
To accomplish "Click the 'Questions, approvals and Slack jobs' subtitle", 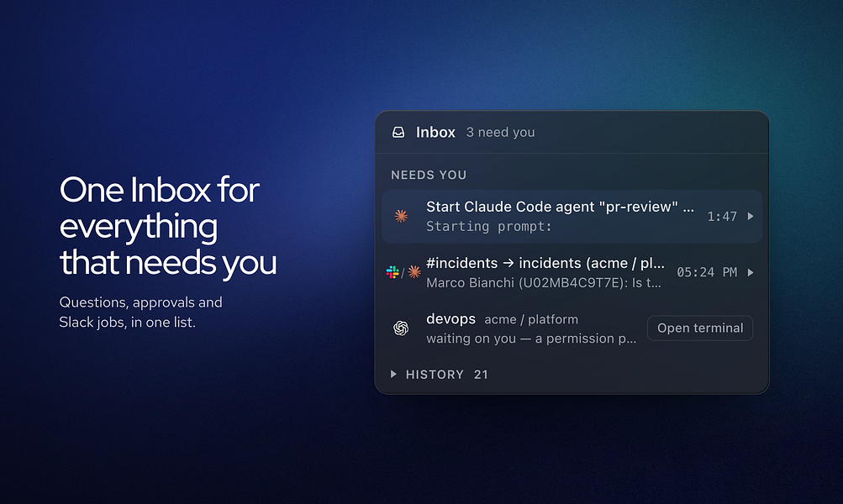I will pos(140,312).
